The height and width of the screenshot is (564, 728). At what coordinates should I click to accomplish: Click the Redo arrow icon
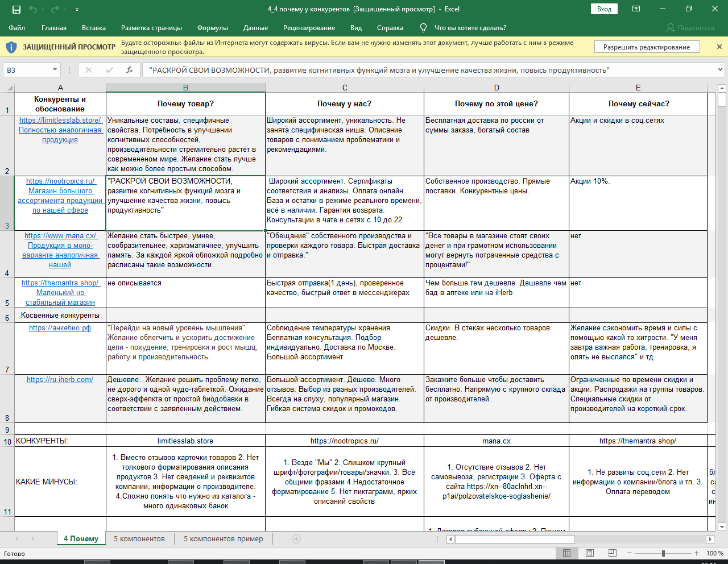(55, 9)
